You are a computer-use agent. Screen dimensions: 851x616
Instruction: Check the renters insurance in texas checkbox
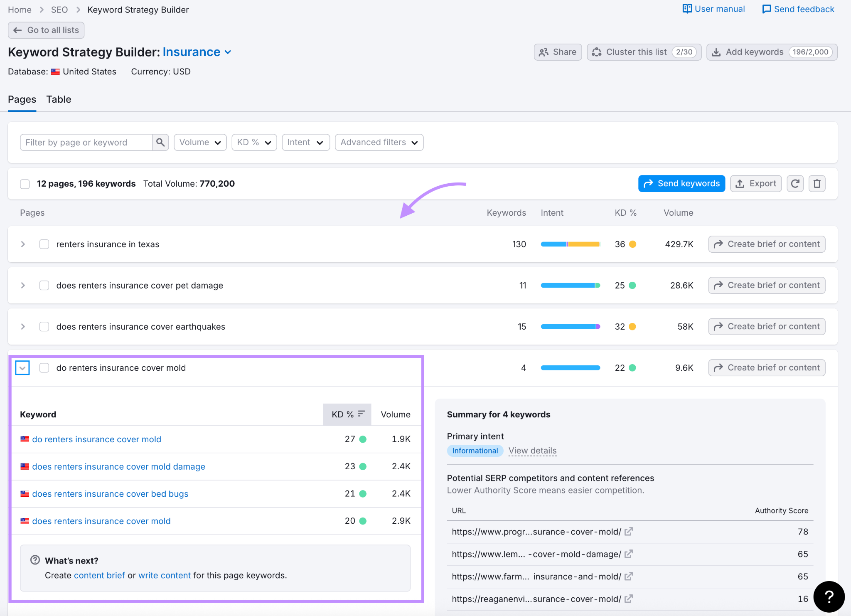click(x=44, y=244)
